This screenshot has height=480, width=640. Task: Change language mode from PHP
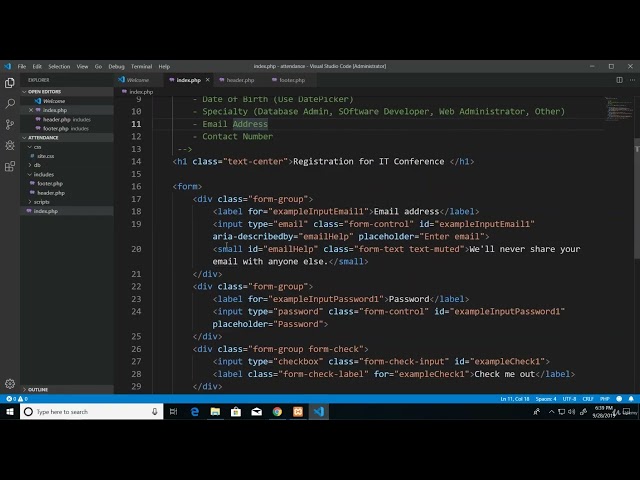point(605,399)
